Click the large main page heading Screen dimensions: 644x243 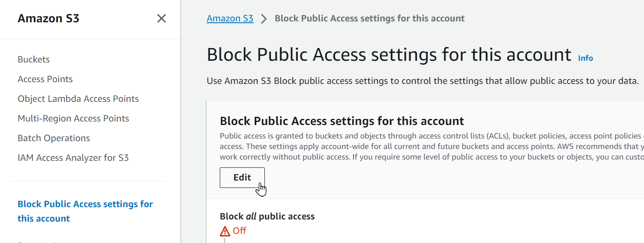coord(389,55)
